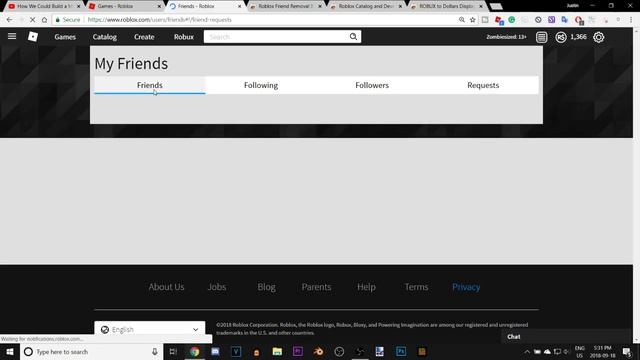The image size is (640, 360).
Task: Click the About Us footer link
Action: tap(166, 287)
